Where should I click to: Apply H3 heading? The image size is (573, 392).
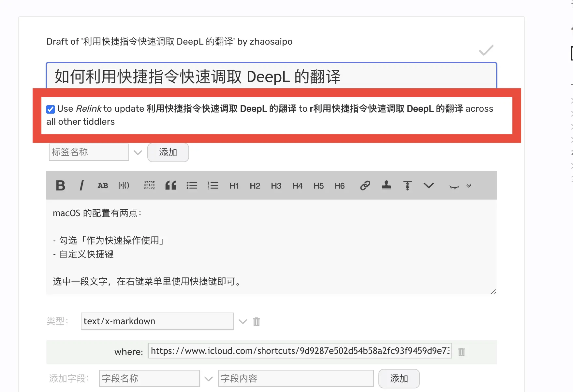pos(276,186)
